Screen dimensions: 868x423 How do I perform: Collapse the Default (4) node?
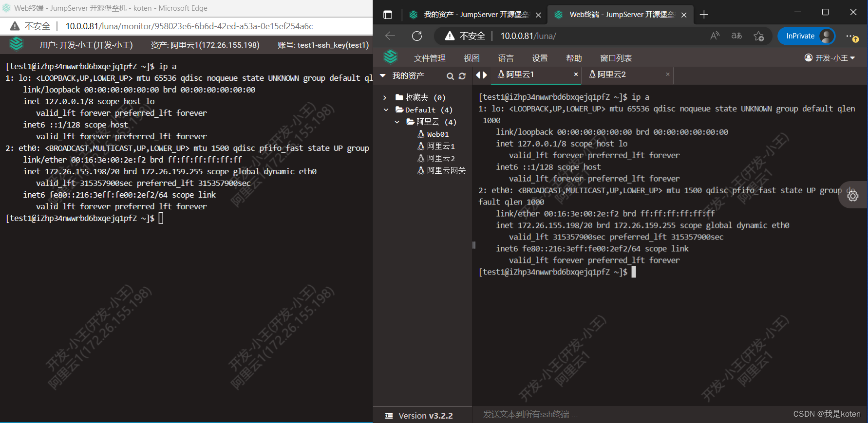(x=386, y=110)
